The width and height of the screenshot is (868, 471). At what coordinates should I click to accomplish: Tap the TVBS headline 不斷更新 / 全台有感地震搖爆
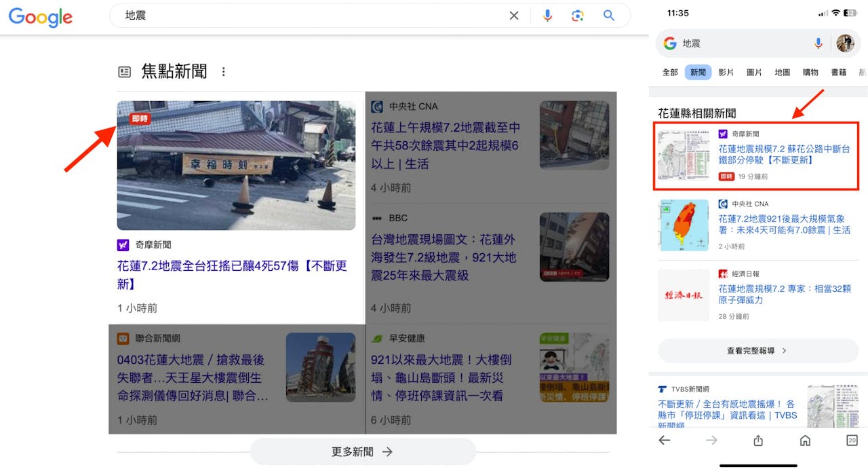[x=728, y=414]
